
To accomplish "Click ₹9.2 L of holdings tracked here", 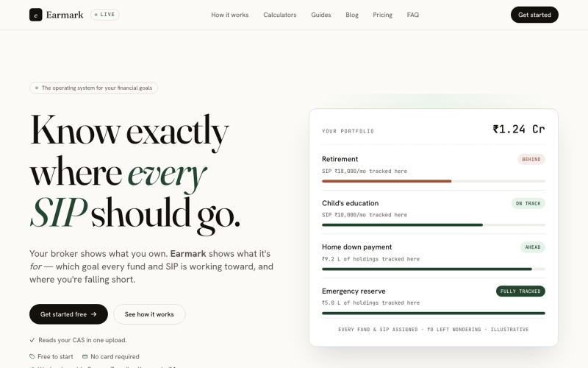I will pos(370,259).
